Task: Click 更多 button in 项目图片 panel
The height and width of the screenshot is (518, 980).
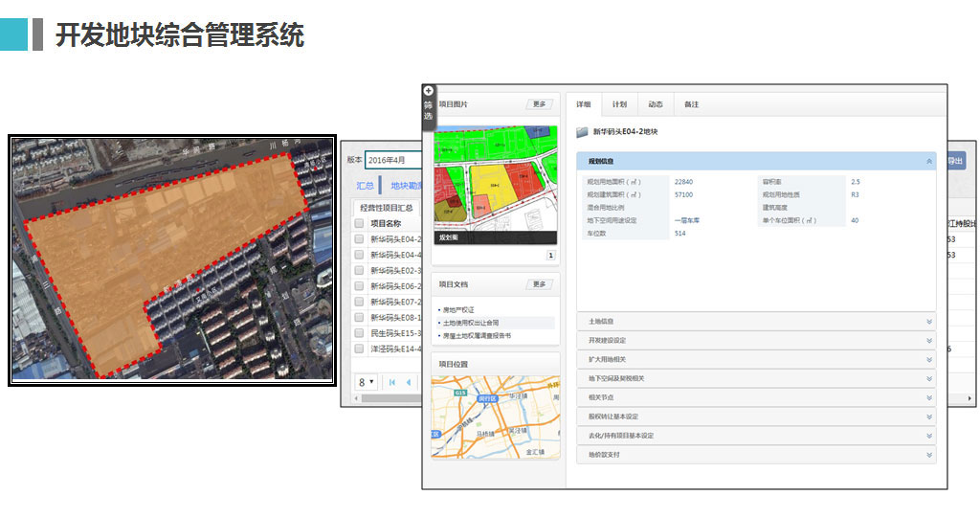Action: point(539,104)
